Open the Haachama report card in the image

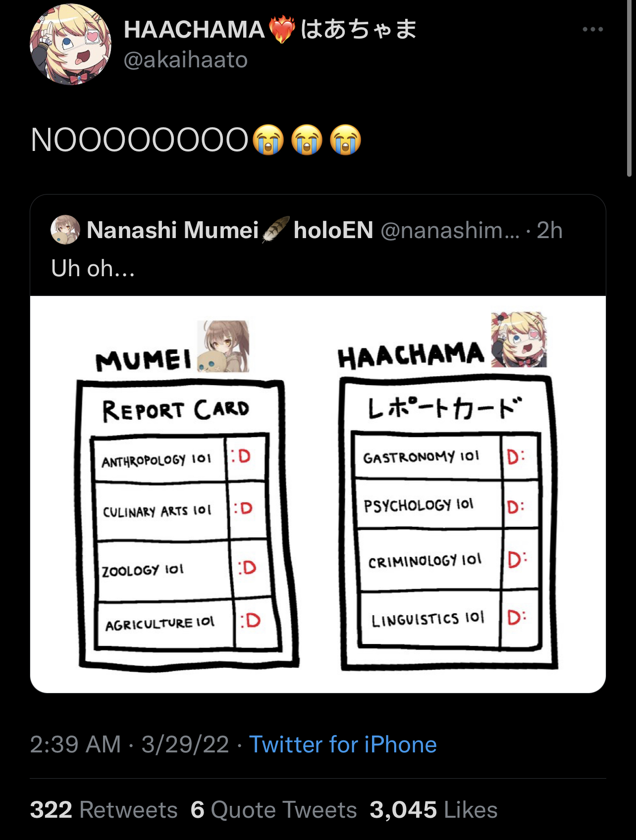coord(448,524)
